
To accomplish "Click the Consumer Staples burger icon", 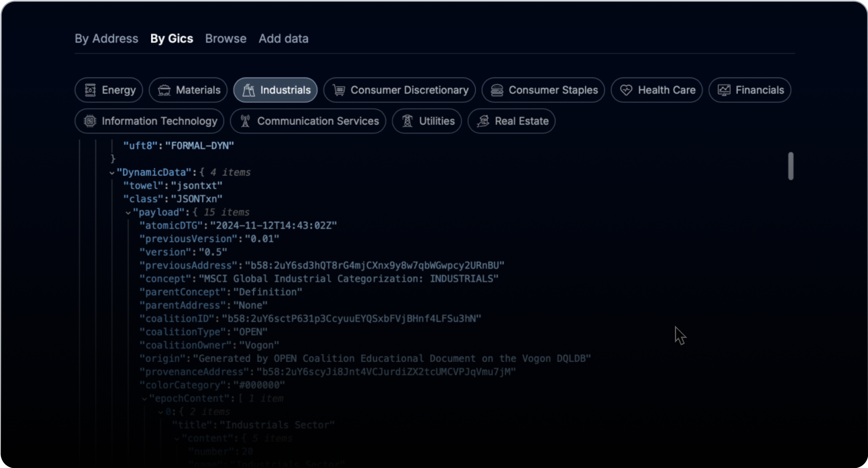I will click(x=497, y=90).
